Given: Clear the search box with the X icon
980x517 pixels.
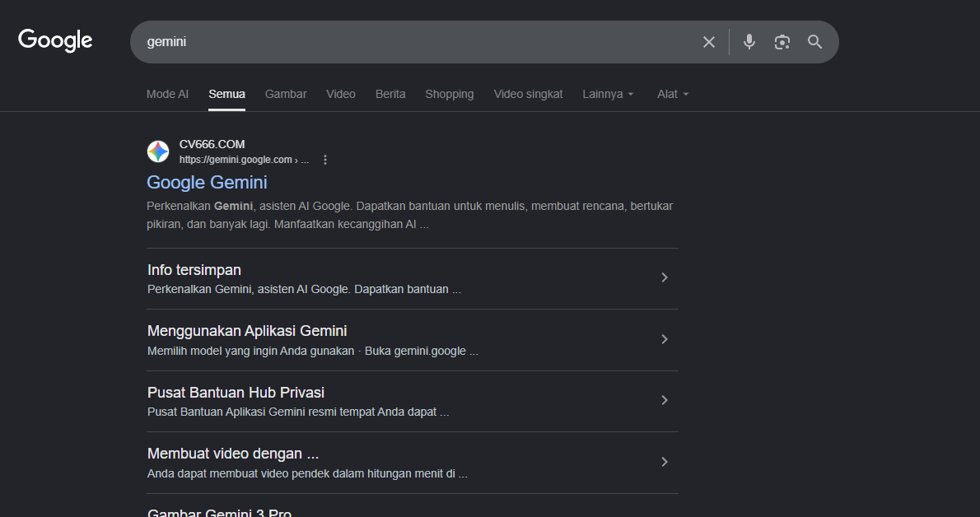Looking at the screenshot, I should [x=709, y=42].
